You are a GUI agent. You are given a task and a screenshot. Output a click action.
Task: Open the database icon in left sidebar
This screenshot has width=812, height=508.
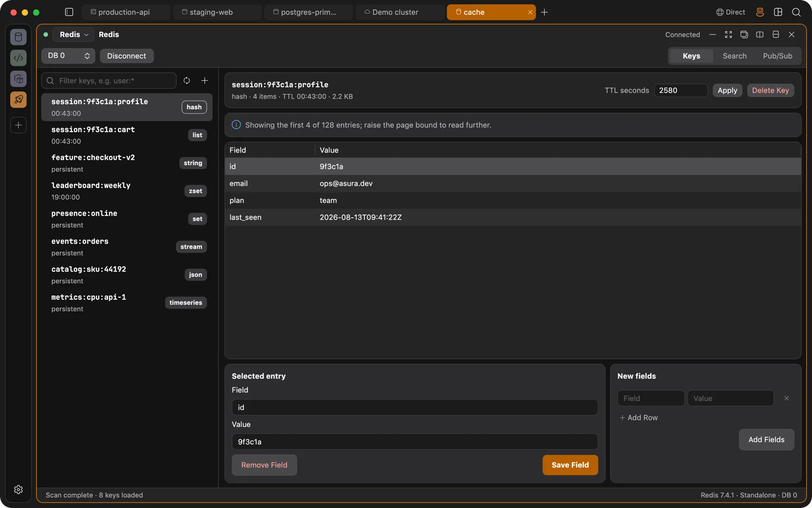tap(18, 37)
